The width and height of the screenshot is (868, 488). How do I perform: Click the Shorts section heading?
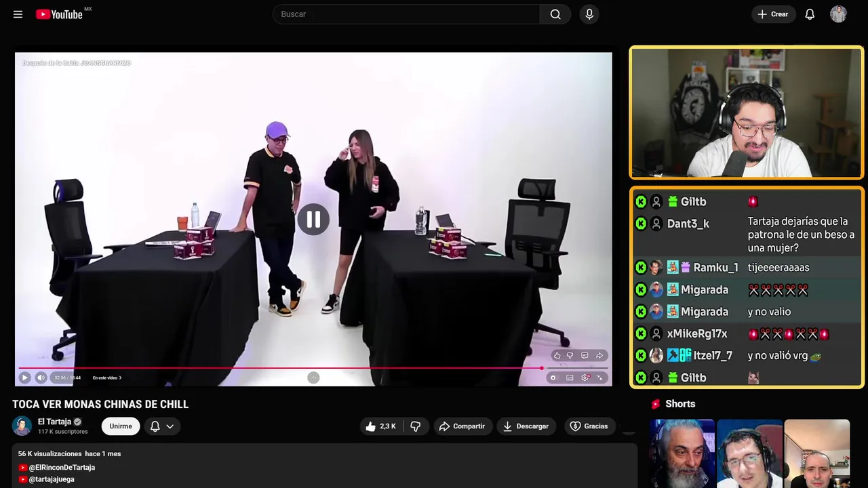click(680, 404)
